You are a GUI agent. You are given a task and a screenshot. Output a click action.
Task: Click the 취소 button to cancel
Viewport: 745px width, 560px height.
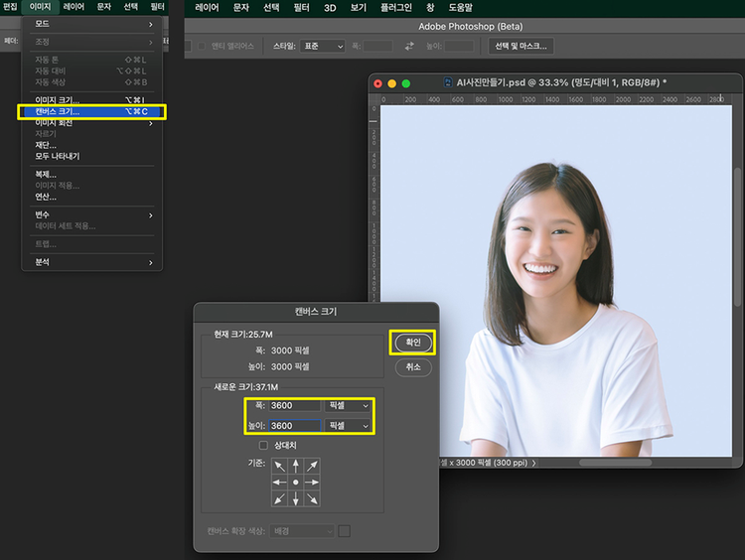413,366
